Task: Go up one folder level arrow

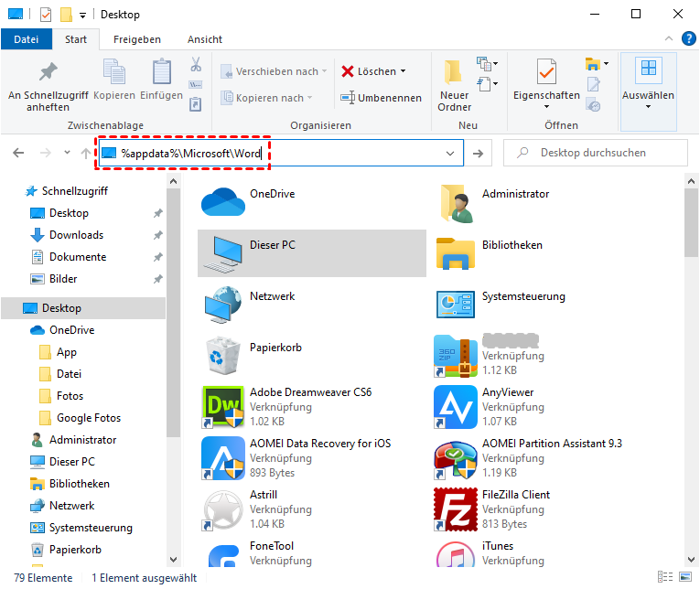Action: pyautogui.click(x=86, y=153)
